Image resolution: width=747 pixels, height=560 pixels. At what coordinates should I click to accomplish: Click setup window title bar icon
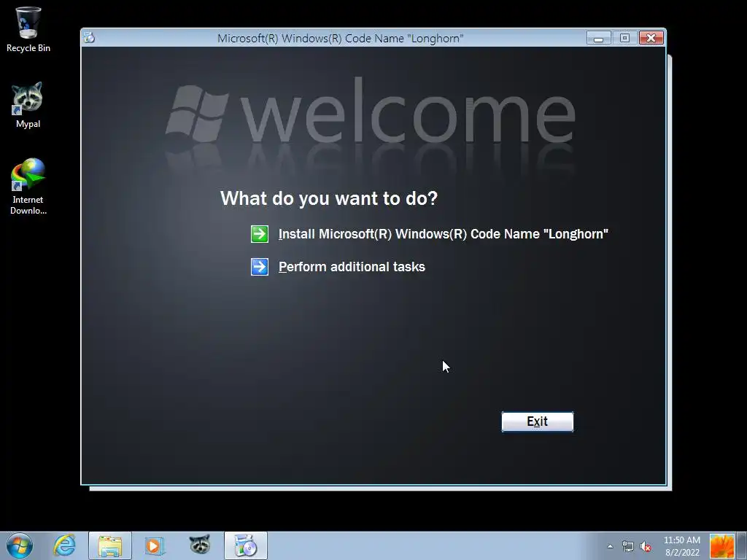point(89,38)
